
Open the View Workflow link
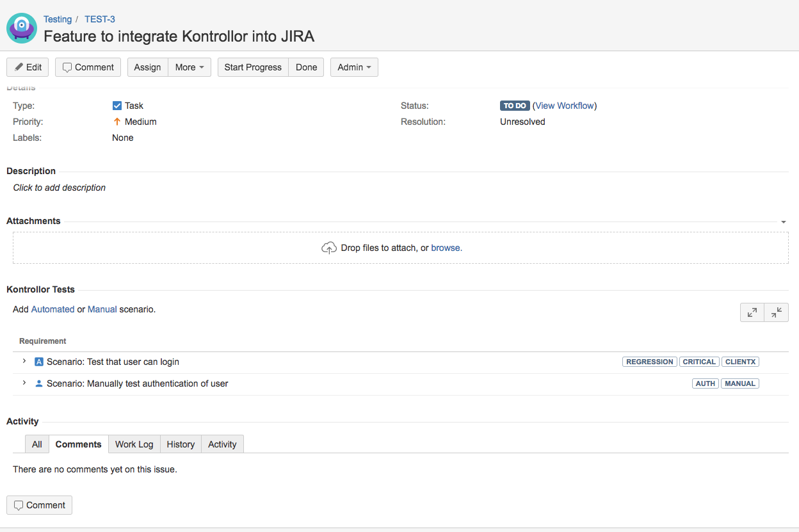[565, 106]
